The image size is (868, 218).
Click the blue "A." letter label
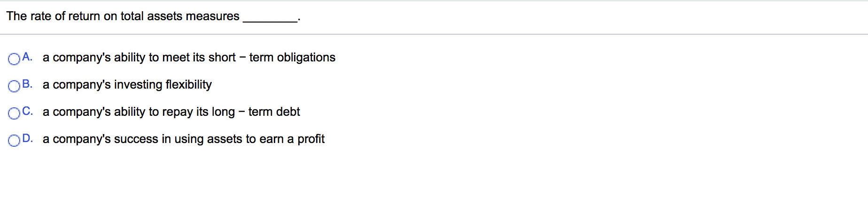pos(27,57)
